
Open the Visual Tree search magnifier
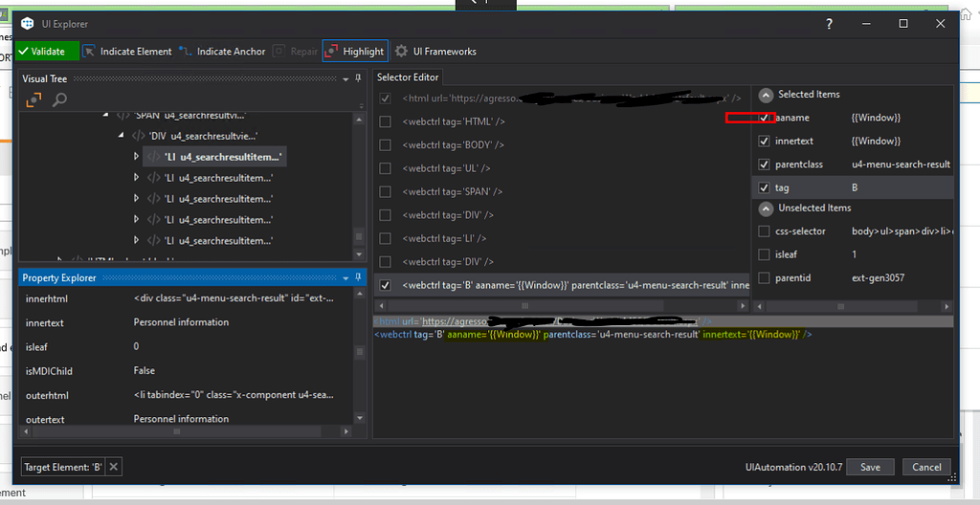click(x=59, y=99)
